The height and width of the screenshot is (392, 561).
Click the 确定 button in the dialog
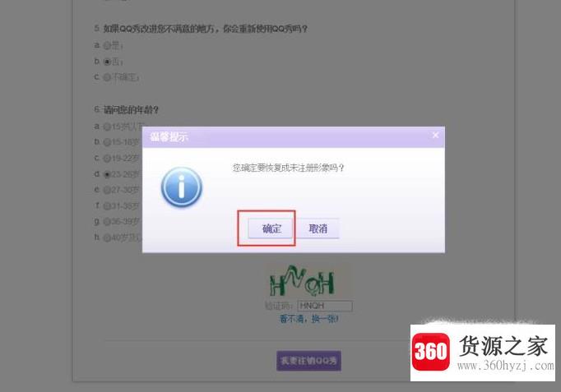(x=271, y=228)
